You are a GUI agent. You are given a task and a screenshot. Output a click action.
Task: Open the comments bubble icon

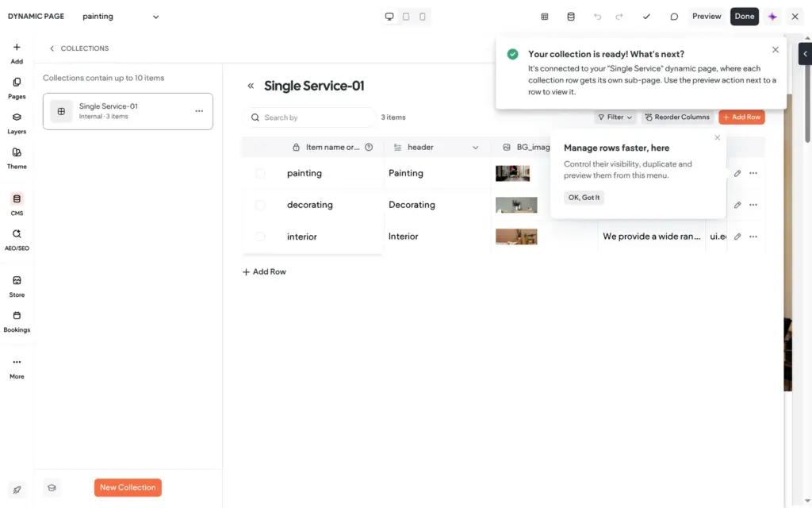(x=674, y=17)
